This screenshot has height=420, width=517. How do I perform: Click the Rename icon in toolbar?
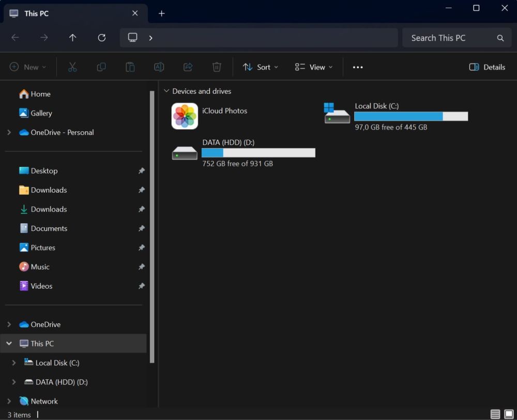(x=159, y=67)
